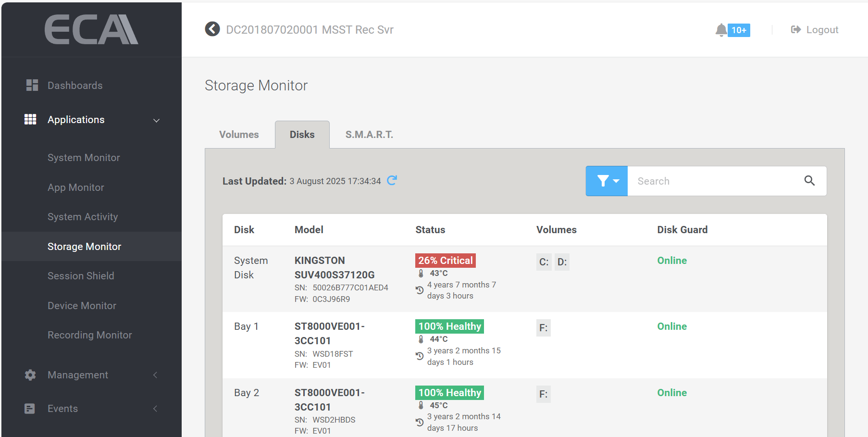
Task: Click the ECA logo
Action: pos(91,30)
